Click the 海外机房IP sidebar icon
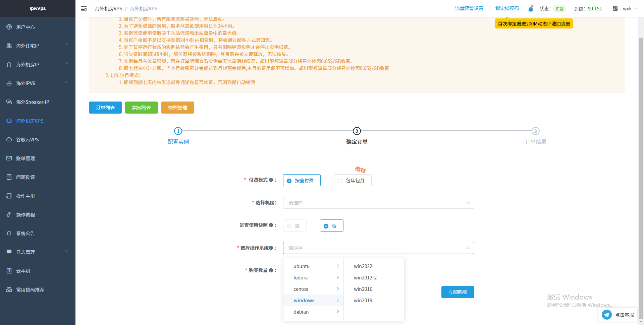 (x=9, y=64)
